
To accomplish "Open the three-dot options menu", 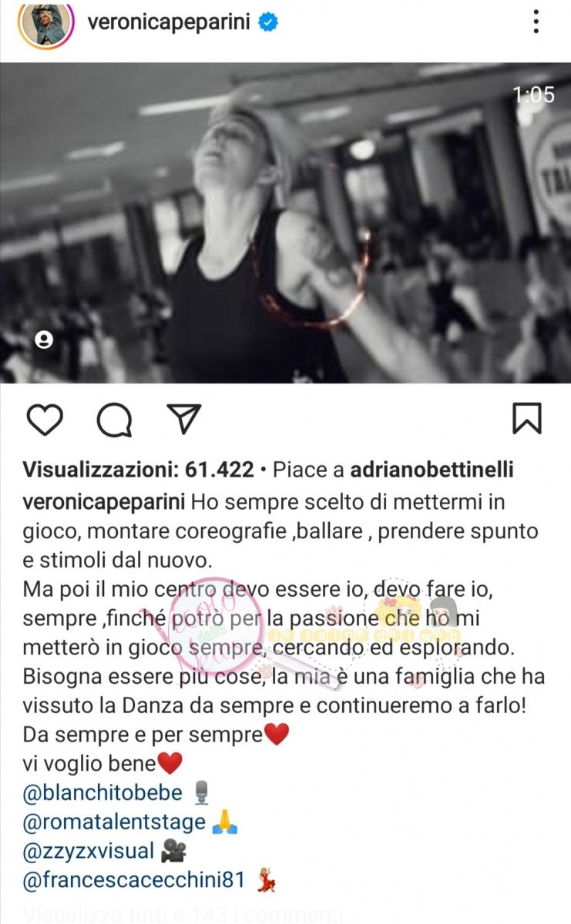I will (536, 22).
